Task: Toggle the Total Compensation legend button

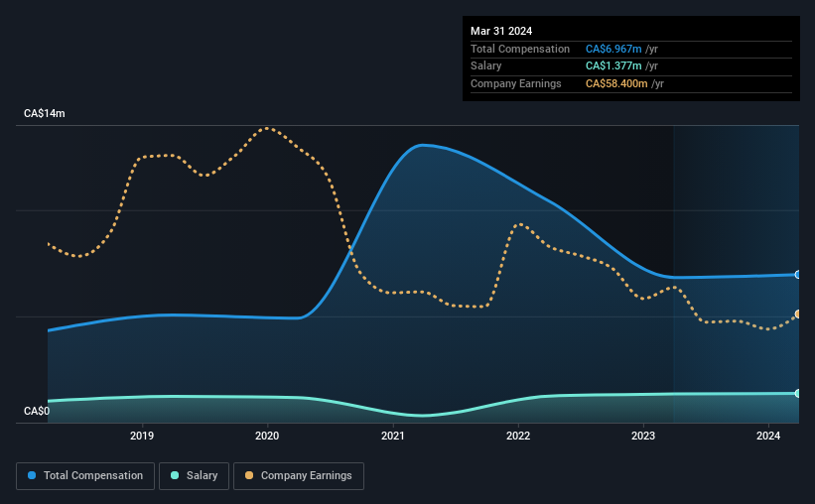Action: (85, 476)
